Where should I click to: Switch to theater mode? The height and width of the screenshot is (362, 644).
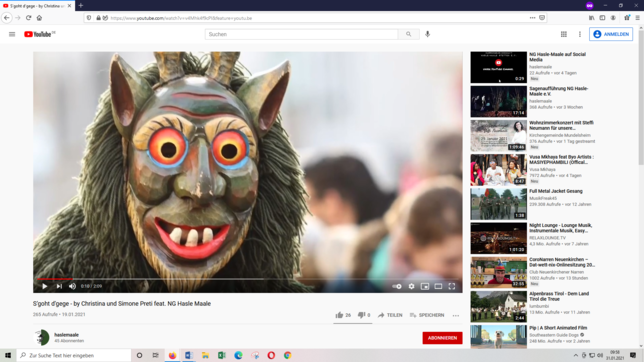[438, 286]
